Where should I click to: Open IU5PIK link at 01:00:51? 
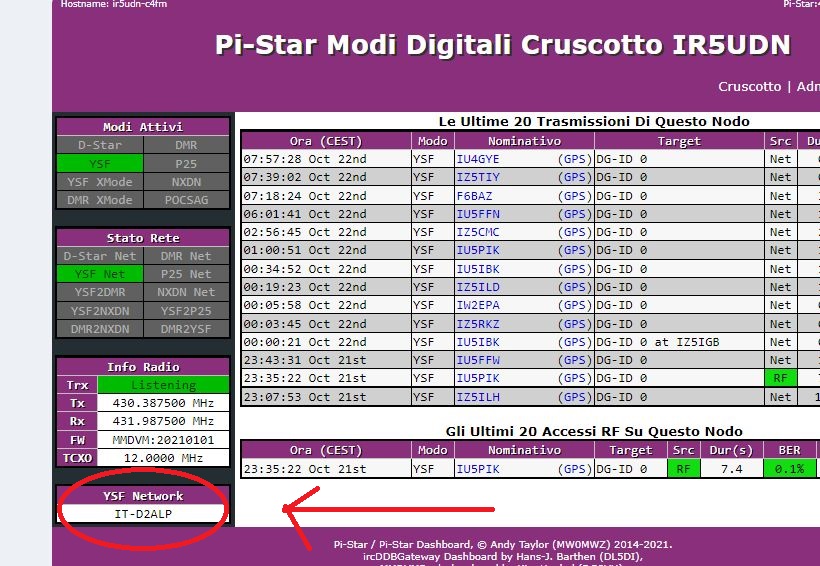tap(478, 250)
